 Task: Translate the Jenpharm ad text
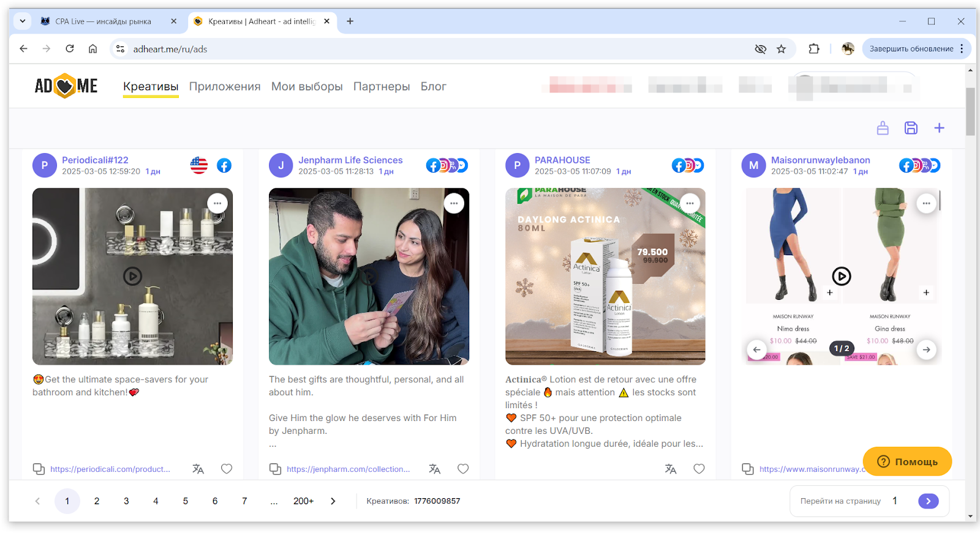click(434, 469)
